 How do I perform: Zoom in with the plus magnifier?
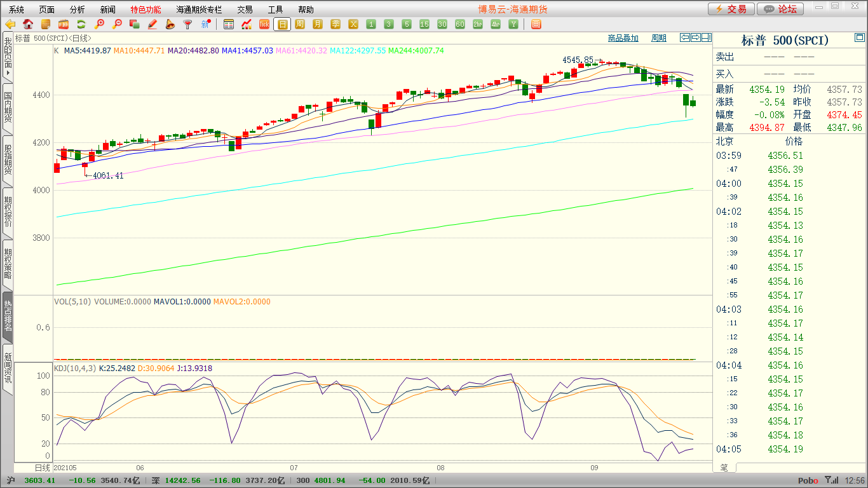(99, 24)
